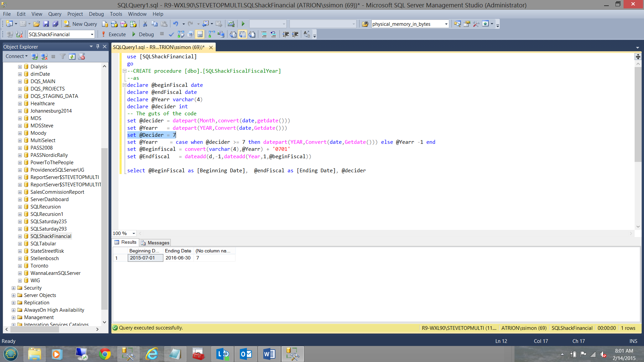Click the New Query button

click(80, 24)
